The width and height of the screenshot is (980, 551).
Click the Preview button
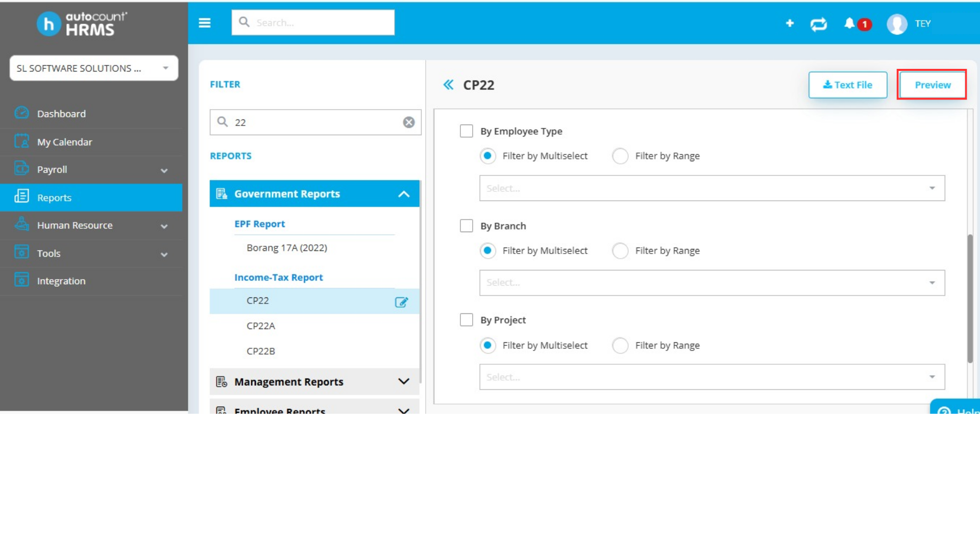[932, 85]
